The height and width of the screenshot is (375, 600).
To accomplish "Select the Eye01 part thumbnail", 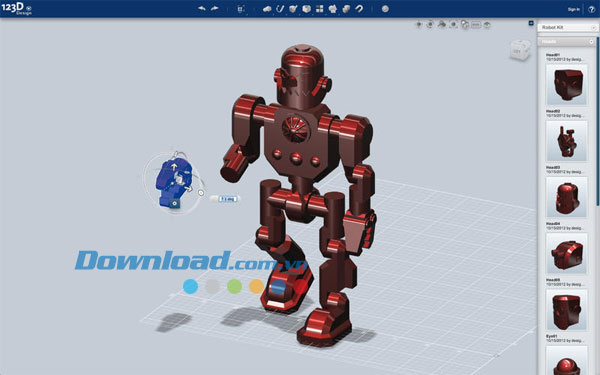I will [x=566, y=360].
